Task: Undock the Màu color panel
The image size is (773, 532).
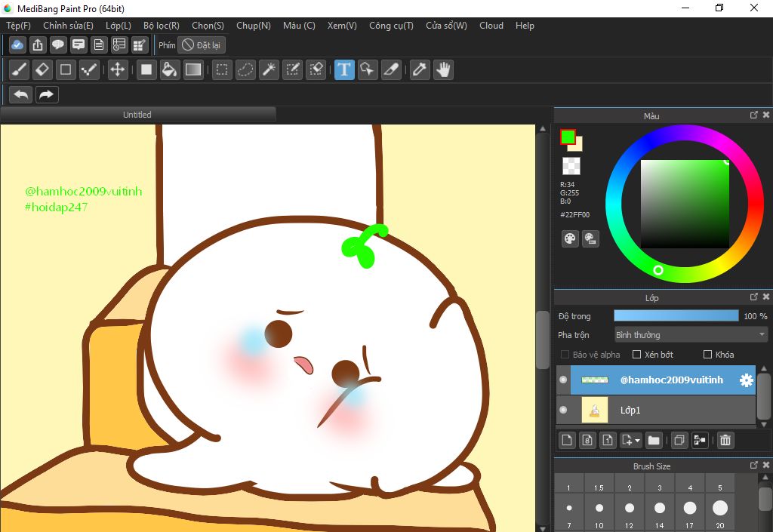Action: pyautogui.click(x=753, y=115)
